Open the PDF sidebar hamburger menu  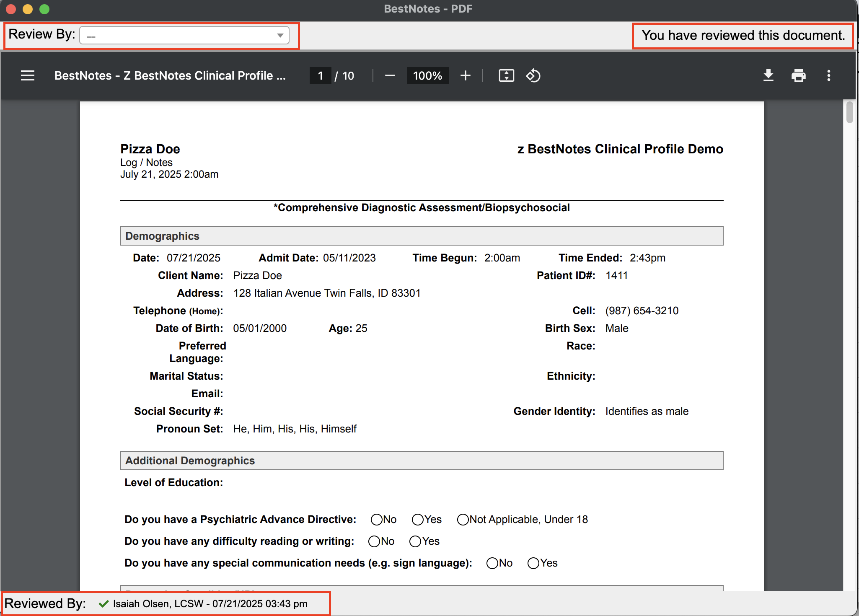[x=28, y=75]
